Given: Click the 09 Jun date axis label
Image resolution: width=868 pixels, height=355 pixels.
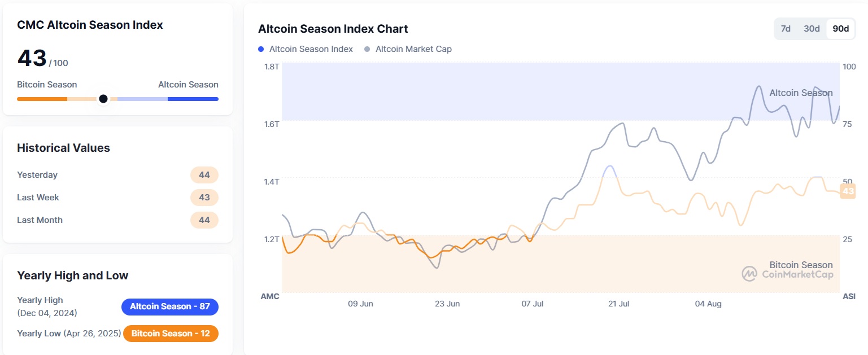Looking at the screenshot, I should pyautogui.click(x=360, y=304).
